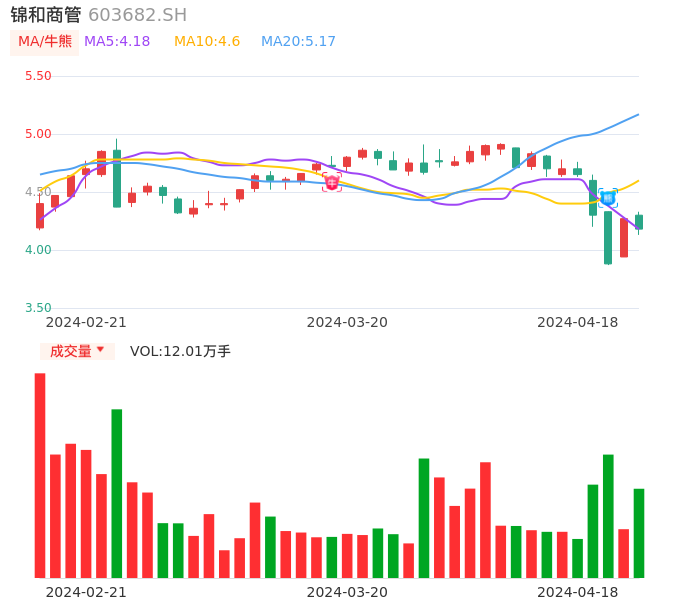Viewport: 686px width, 606px height.
Task: Click the red bull (牛) signal marker
Action: point(332,182)
